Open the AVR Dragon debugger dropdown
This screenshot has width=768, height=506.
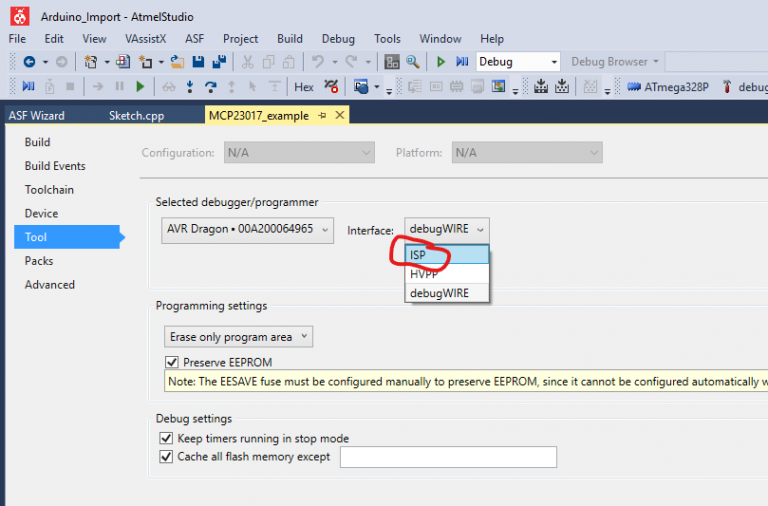248,229
